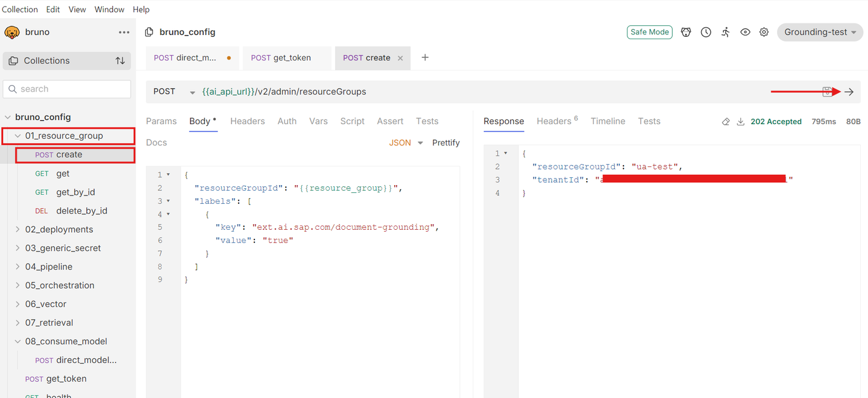868x398 pixels.
Task: Click the sort arrows icon beside Collections
Action: point(120,61)
